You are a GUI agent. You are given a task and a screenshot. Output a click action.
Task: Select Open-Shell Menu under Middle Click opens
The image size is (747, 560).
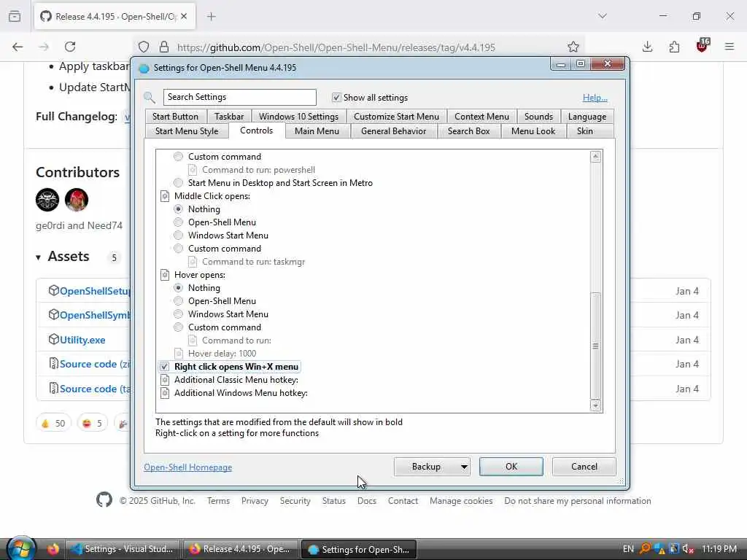[178, 222]
